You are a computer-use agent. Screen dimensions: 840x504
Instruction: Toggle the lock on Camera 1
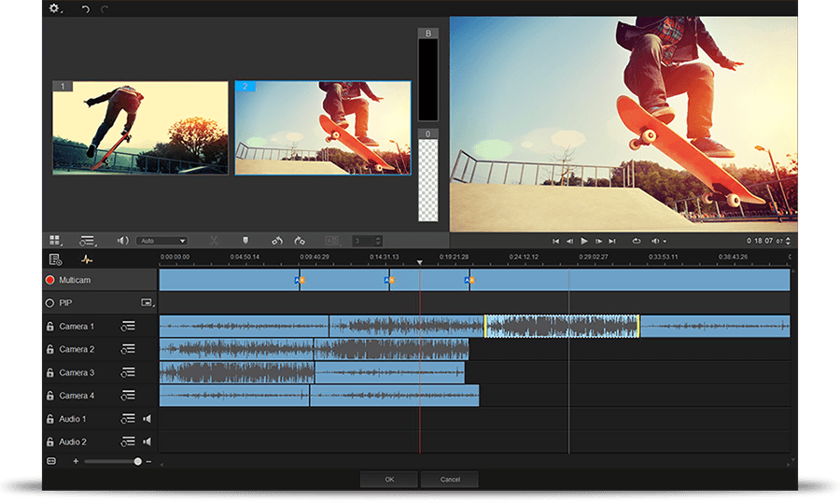pos(50,327)
